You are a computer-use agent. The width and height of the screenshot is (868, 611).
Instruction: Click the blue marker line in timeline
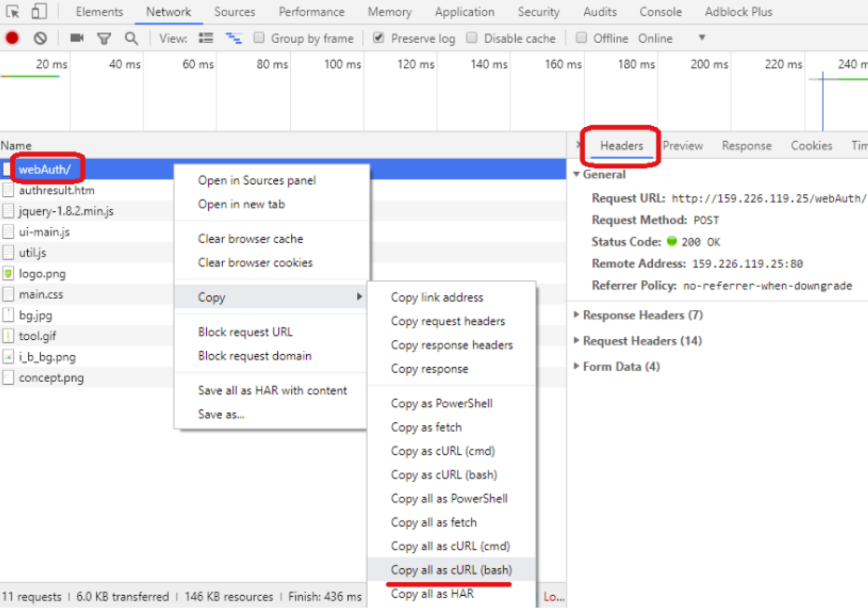tap(823, 102)
